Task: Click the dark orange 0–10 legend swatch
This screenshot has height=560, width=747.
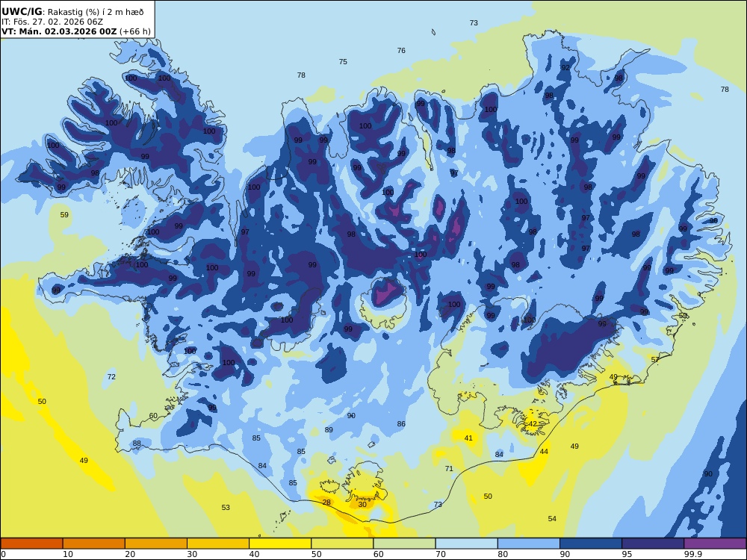Action: tap(31, 544)
